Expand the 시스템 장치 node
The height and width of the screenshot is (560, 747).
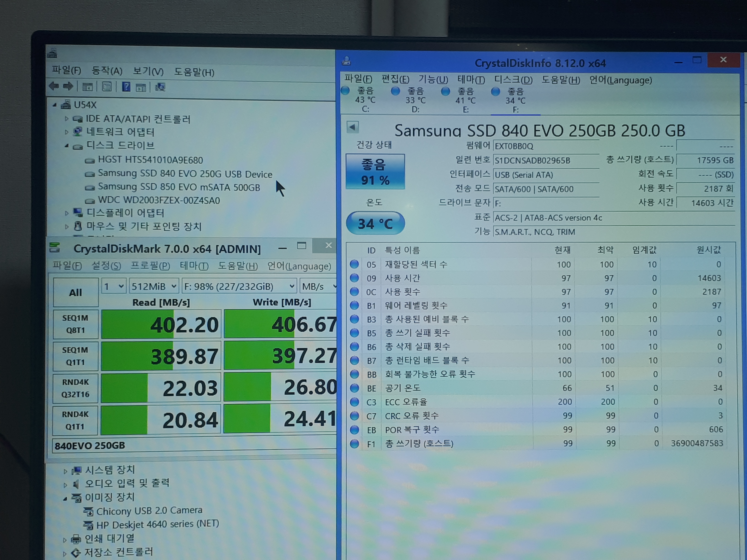point(65,471)
